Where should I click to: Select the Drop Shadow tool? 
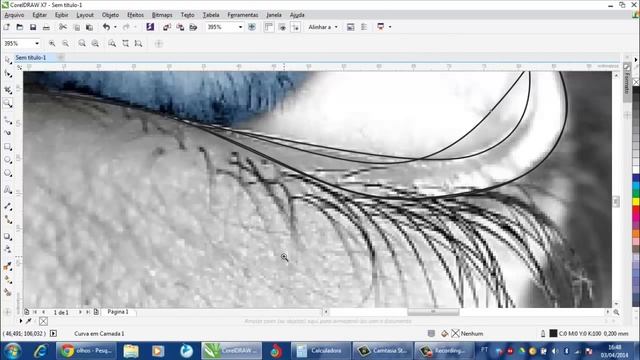pos(7,236)
